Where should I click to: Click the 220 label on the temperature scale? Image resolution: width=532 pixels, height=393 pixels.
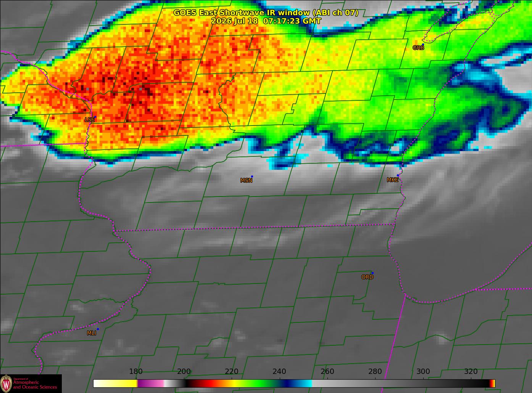[232, 371]
